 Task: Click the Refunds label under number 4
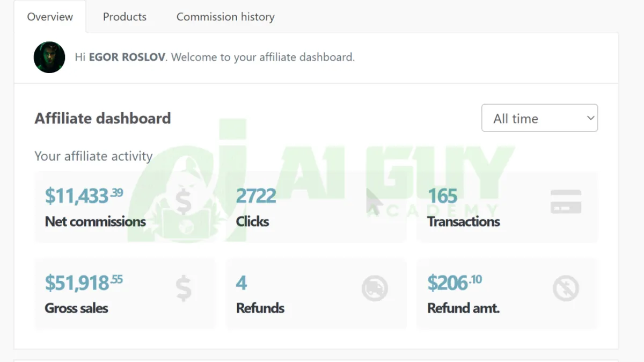(x=260, y=308)
